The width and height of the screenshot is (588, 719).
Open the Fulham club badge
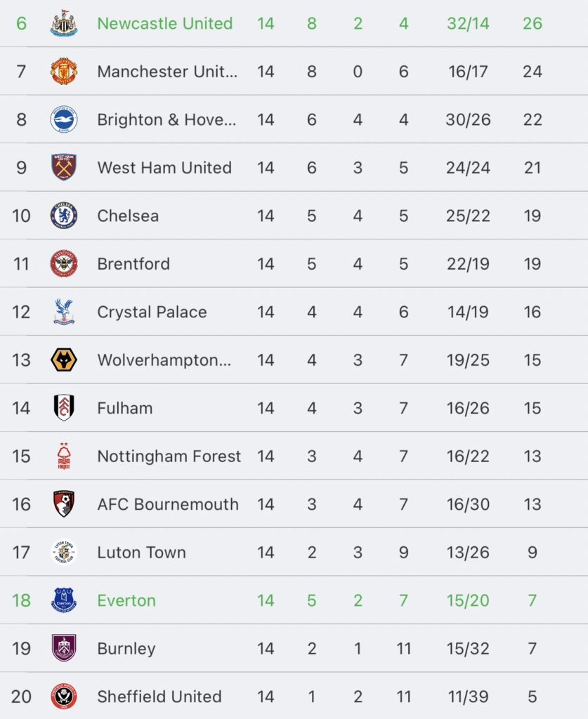[64, 408]
